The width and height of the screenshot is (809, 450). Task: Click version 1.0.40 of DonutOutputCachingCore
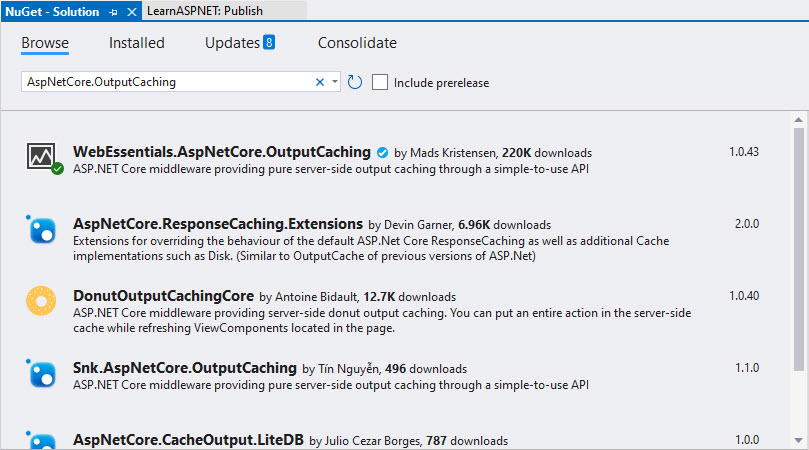tap(743, 296)
